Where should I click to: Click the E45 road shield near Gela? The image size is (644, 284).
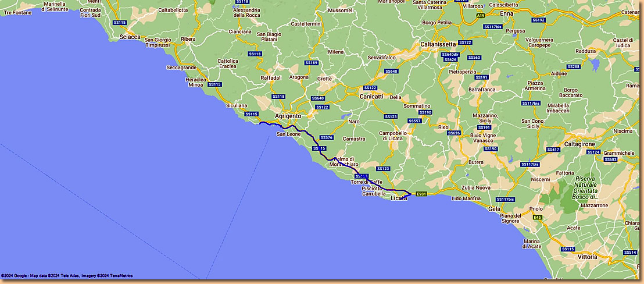[537, 217]
